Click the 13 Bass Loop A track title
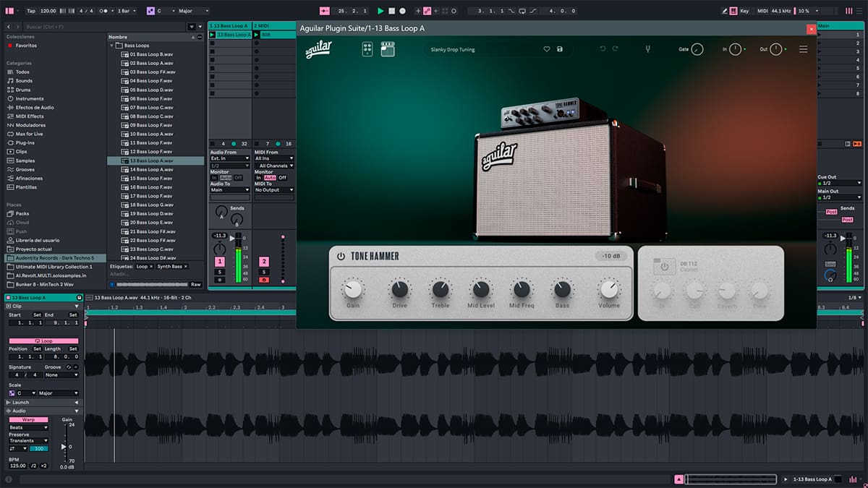 (x=229, y=25)
